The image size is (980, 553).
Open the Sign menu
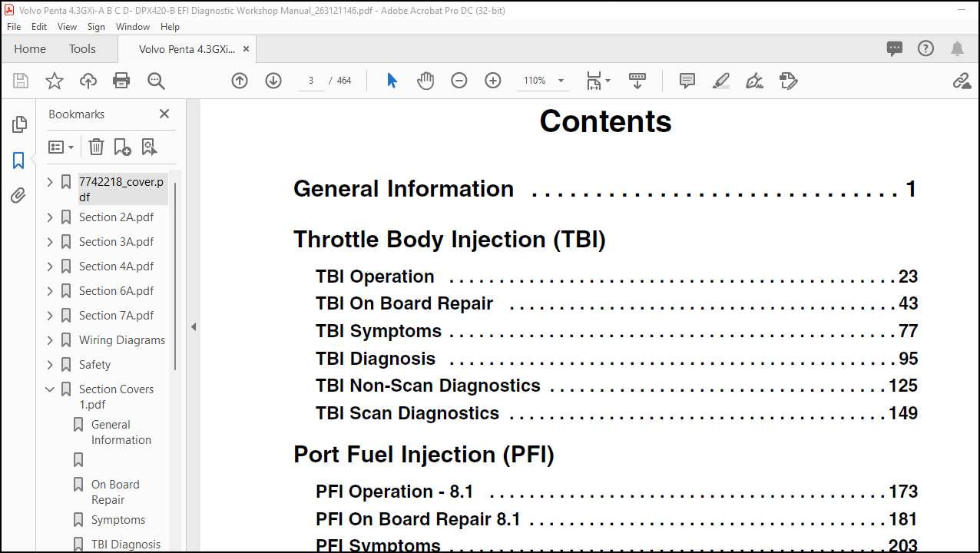coord(96,26)
